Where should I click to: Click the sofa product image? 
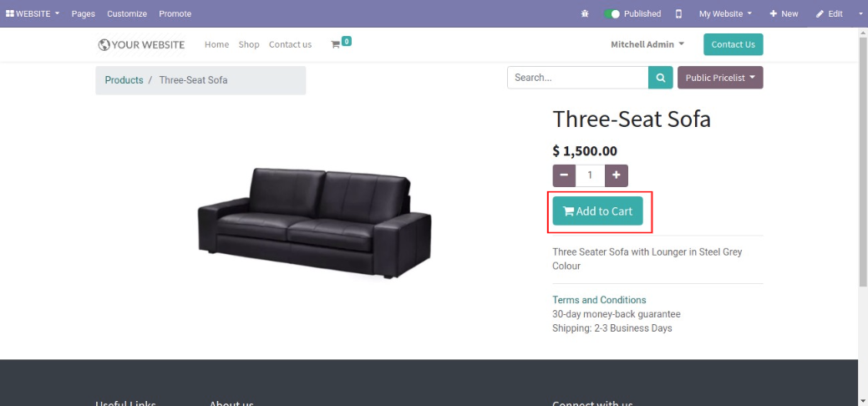314,223
